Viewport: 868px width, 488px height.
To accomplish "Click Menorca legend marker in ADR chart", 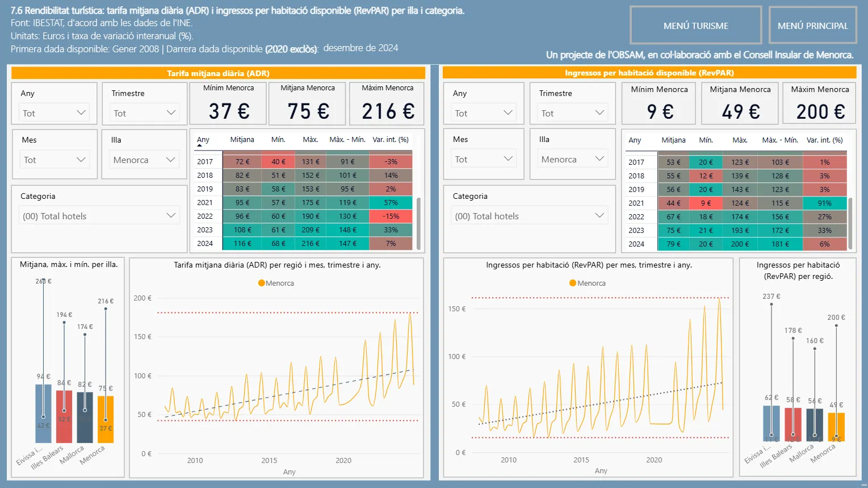I will [x=261, y=283].
